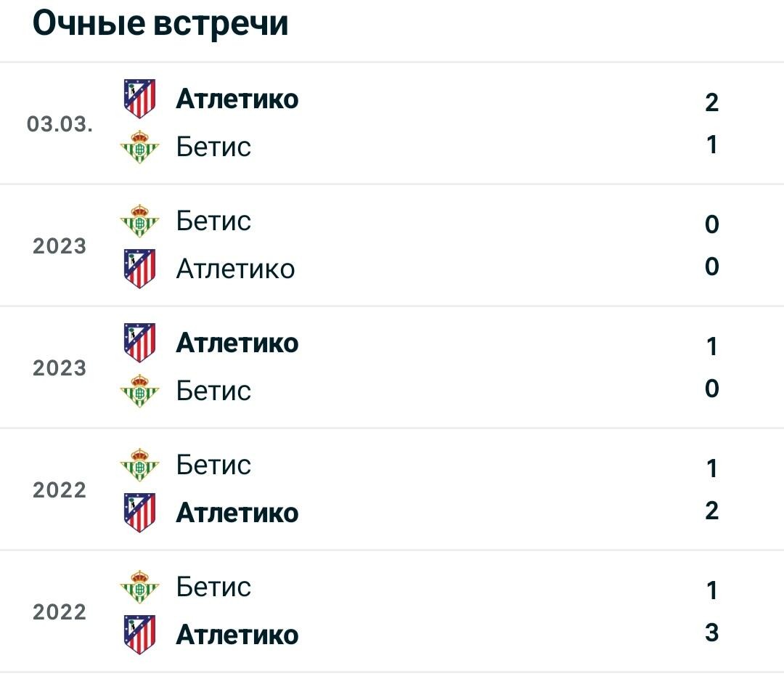The width and height of the screenshot is (784, 679).
Task: Select bold Атлетико in the 1-0 match
Action: pos(237,343)
